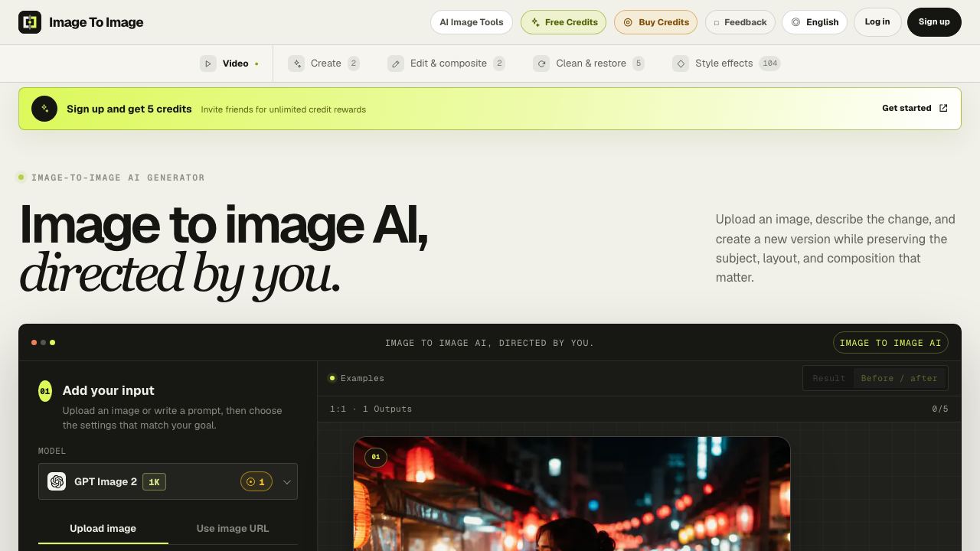Switch preview to Result view
Screen dimensions: 980x551
(829, 378)
